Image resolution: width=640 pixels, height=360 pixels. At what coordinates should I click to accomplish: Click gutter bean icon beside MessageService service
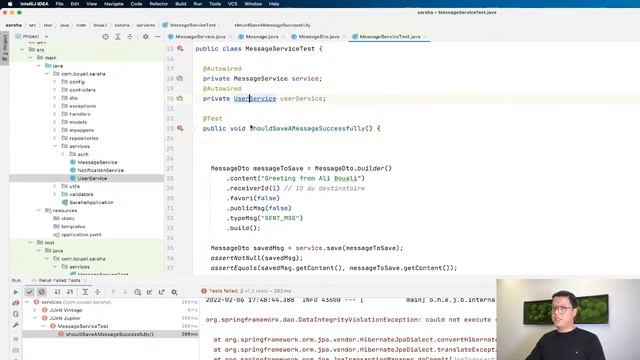click(180, 78)
